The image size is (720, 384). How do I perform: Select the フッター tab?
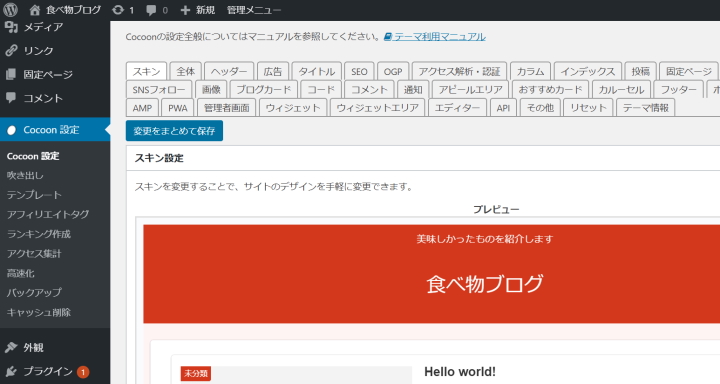pos(678,90)
